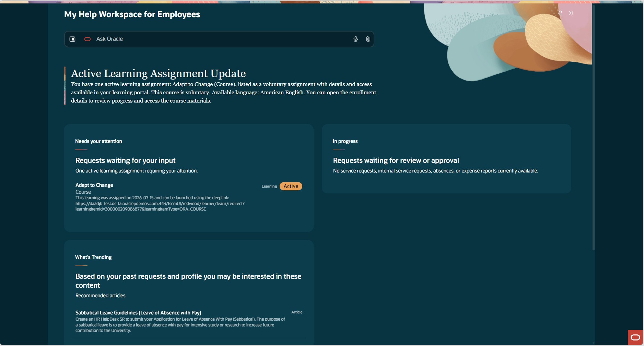Open the Adapt to Change course
This screenshot has width=644, height=346.
click(94, 185)
